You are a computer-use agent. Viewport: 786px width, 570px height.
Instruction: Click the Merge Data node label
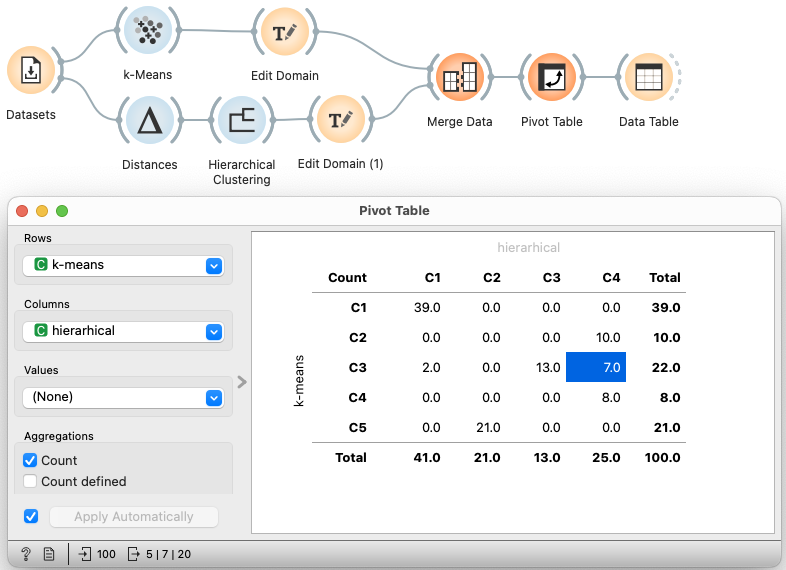(460, 122)
